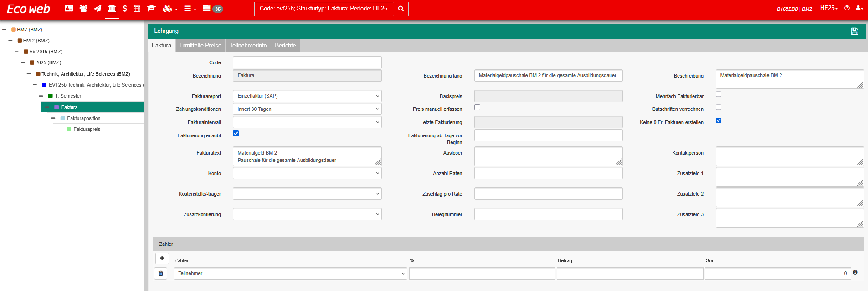
Task: Open the dollar sign finance icon
Action: [x=125, y=8]
